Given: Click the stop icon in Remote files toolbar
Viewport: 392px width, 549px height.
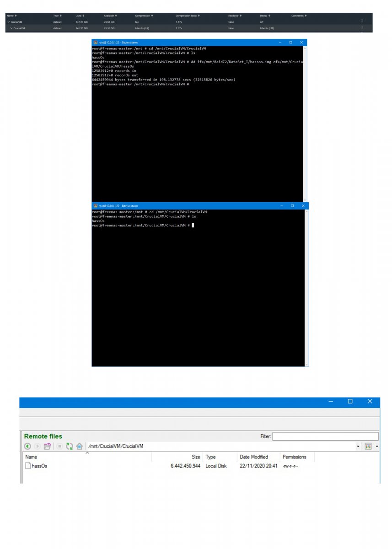Looking at the screenshot, I should pyautogui.click(x=59, y=446).
